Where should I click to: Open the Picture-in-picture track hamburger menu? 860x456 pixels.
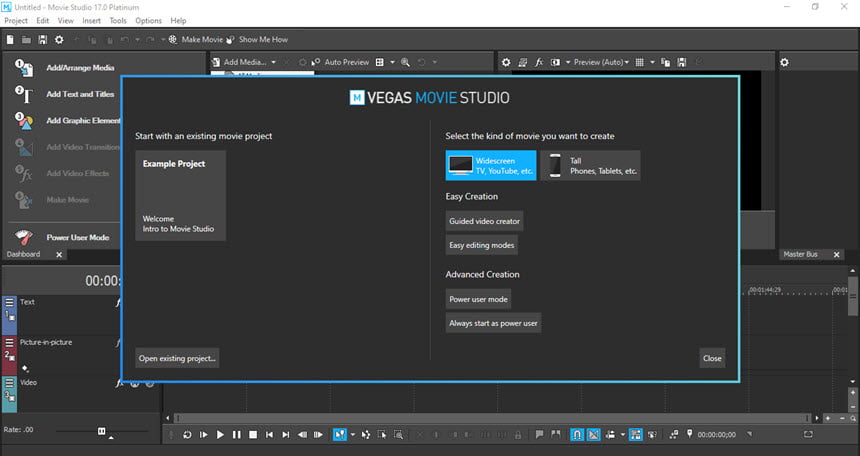point(9,342)
